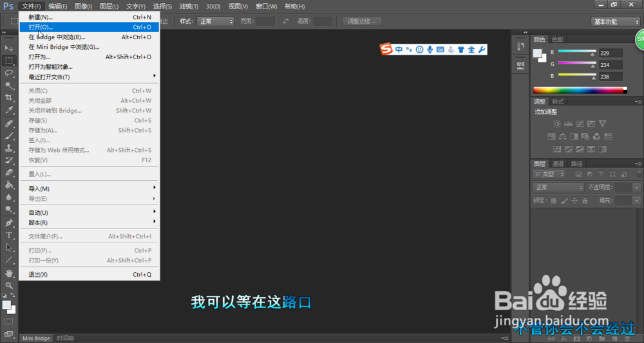Image resolution: width=644 pixels, height=343 pixels.
Task: Select the Brush tool
Action: coord(8,136)
